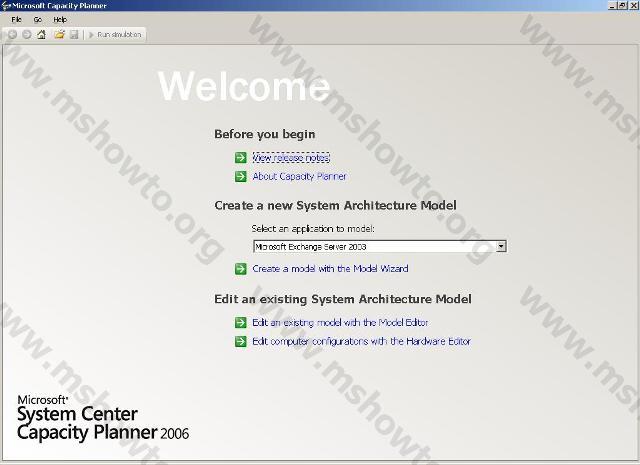Click the Back navigation arrow icon
This screenshot has width=640, height=465.
click(x=12, y=35)
